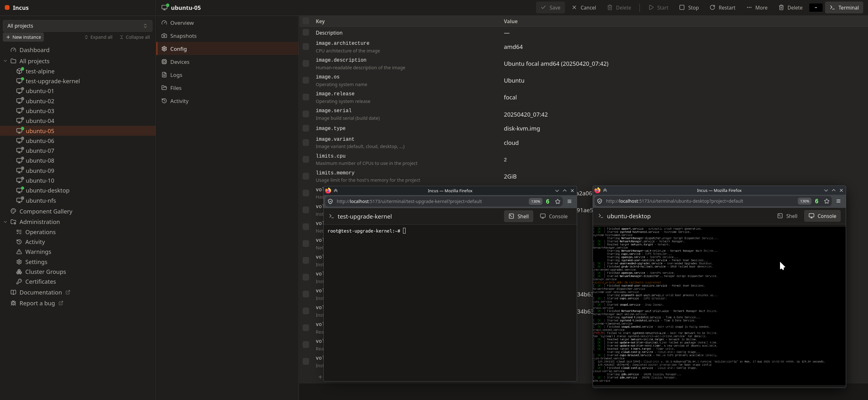Open hamburger menu in ubuntu-desktop Firefox window
The height and width of the screenshot is (400, 868).
pyautogui.click(x=838, y=201)
